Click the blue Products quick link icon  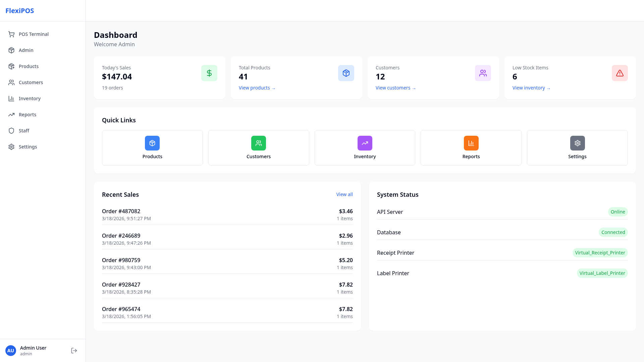click(x=152, y=143)
